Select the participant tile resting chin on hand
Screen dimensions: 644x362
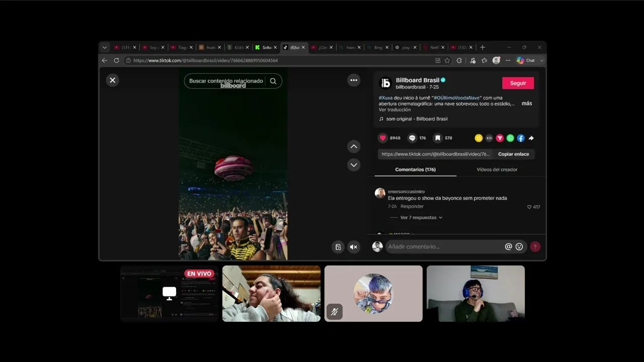[x=271, y=294]
